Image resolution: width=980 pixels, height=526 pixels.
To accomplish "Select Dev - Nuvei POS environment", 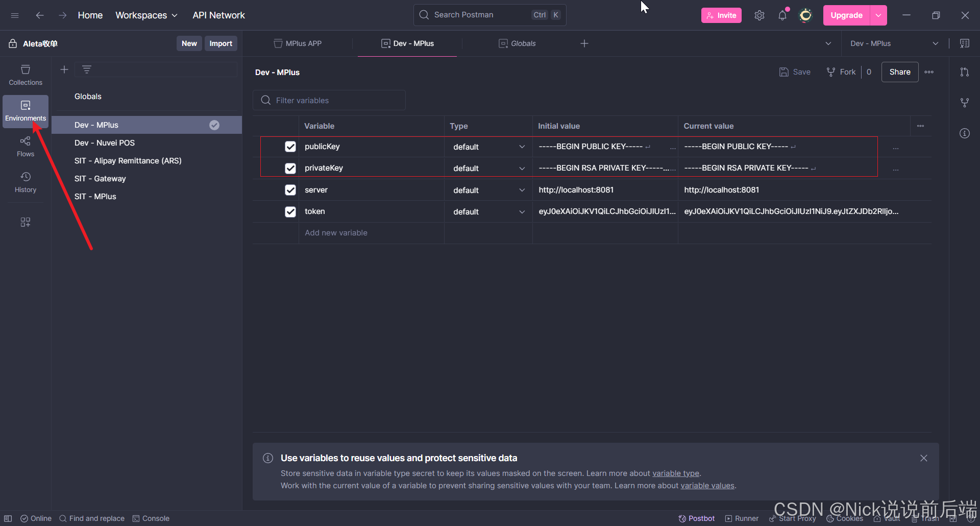I will [147, 143].
